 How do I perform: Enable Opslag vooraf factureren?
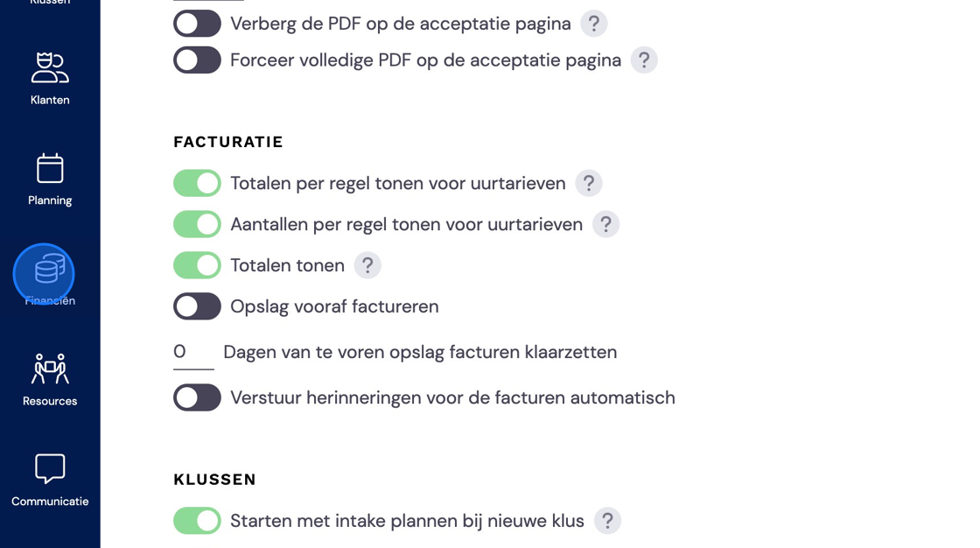[x=197, y=306]
